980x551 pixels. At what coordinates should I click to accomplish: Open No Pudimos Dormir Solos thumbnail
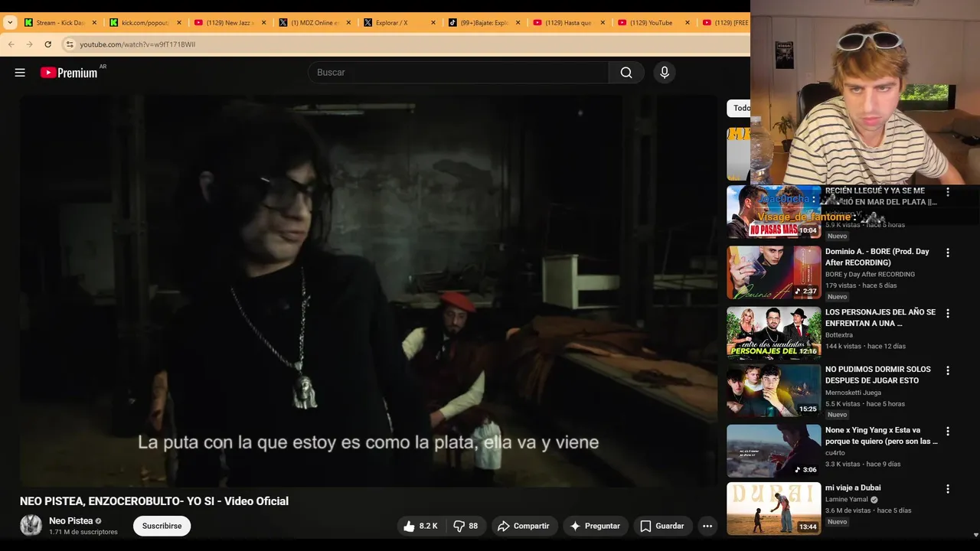[773, 390]
